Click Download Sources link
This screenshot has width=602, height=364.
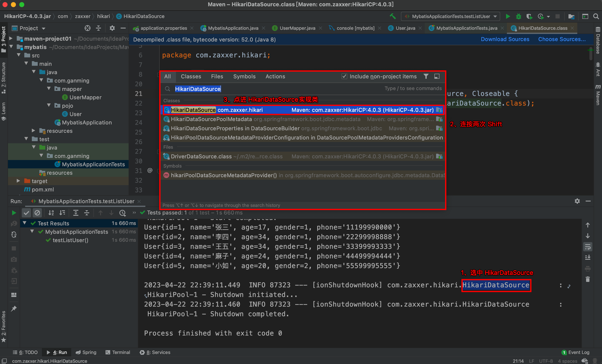pos(505,39)
